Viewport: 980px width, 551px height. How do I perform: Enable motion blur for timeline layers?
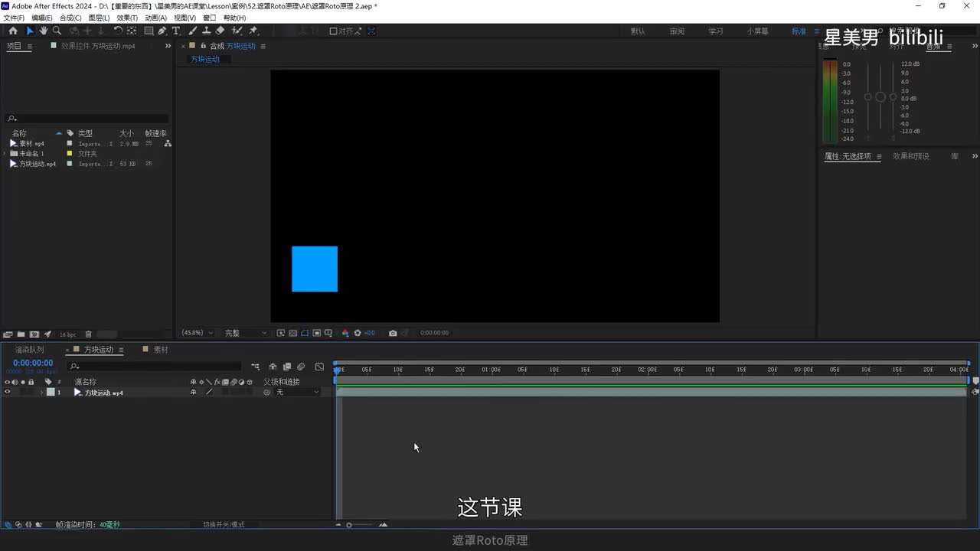click(x=301, y=367)
